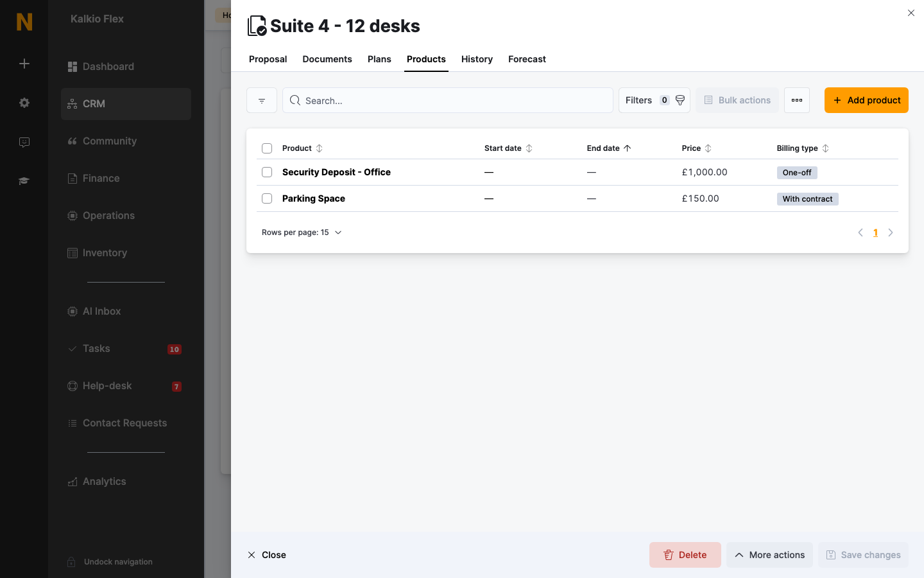The height and width of the screenshot is (578, 924).
Task: Click the chat message icon in left rail
Action: pyautogui.click(x=24, y=142)
